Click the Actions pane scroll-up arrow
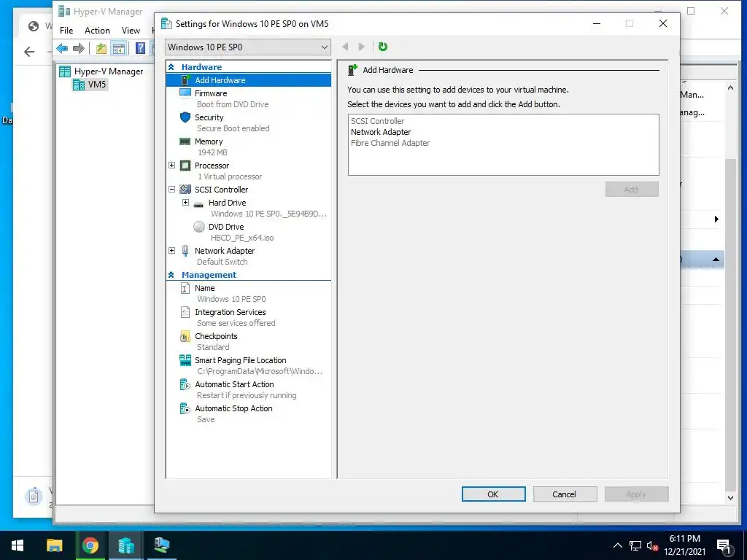Viewport: 747px width, 560px height. (730, 87)
